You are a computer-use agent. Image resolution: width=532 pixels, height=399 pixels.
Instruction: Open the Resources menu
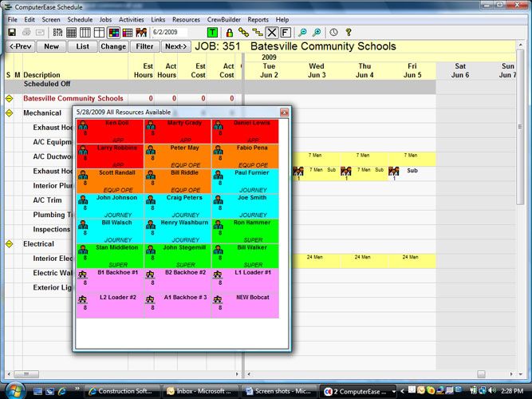point(186,20)
